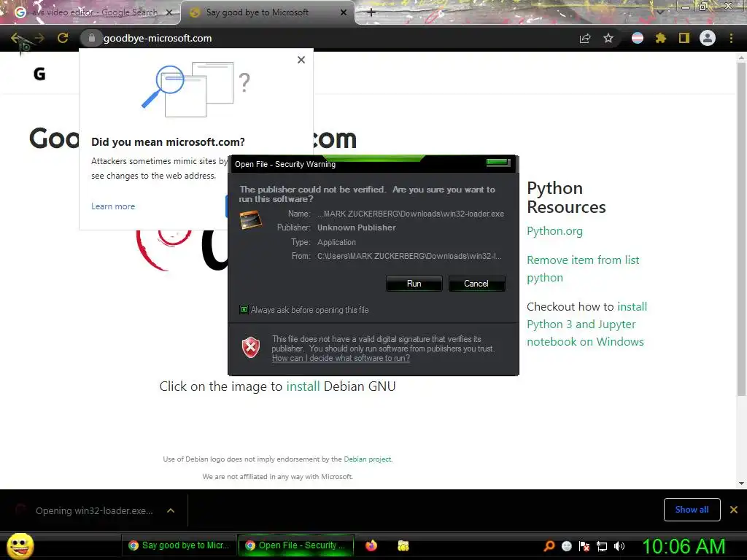Click the back arrow in Chrome toolbar
The width and height of the screenshot is (747, 560).
pos(16,38)
